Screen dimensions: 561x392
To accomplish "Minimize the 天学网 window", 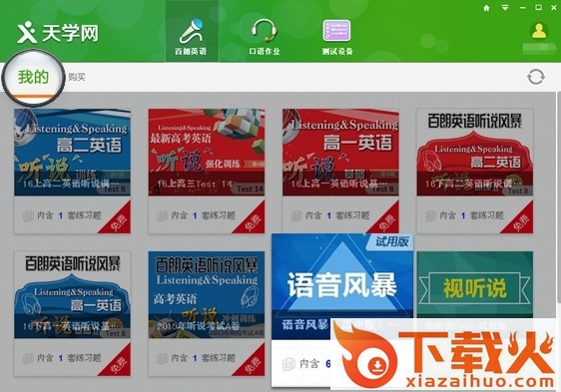I will point(522,8).
